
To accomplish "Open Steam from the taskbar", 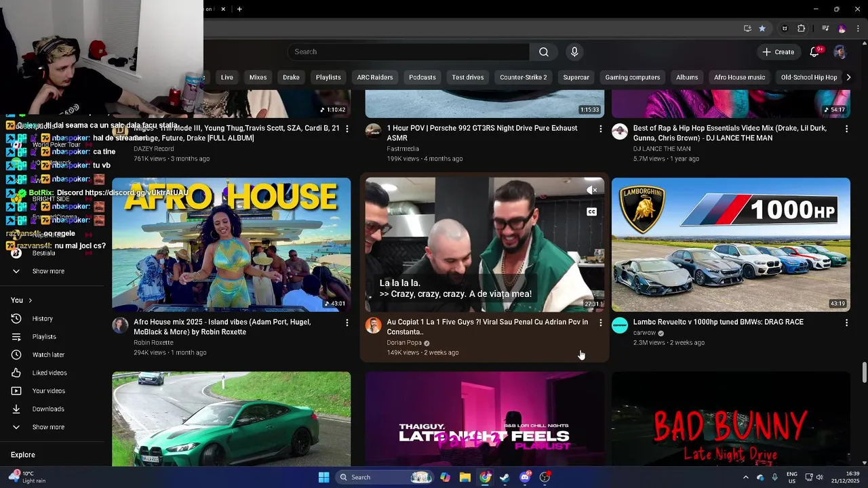I will 505,477.
